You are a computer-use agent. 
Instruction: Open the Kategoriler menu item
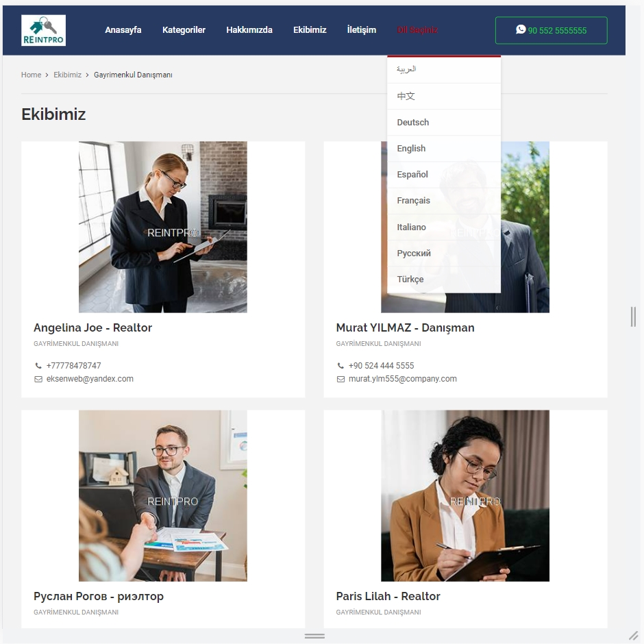[x=184, y=30]
